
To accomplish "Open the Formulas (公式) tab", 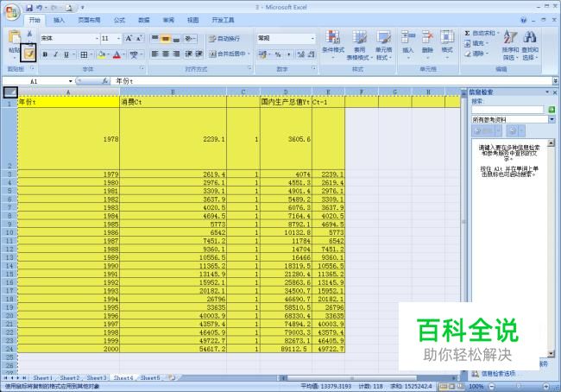I will click(119, 20).
